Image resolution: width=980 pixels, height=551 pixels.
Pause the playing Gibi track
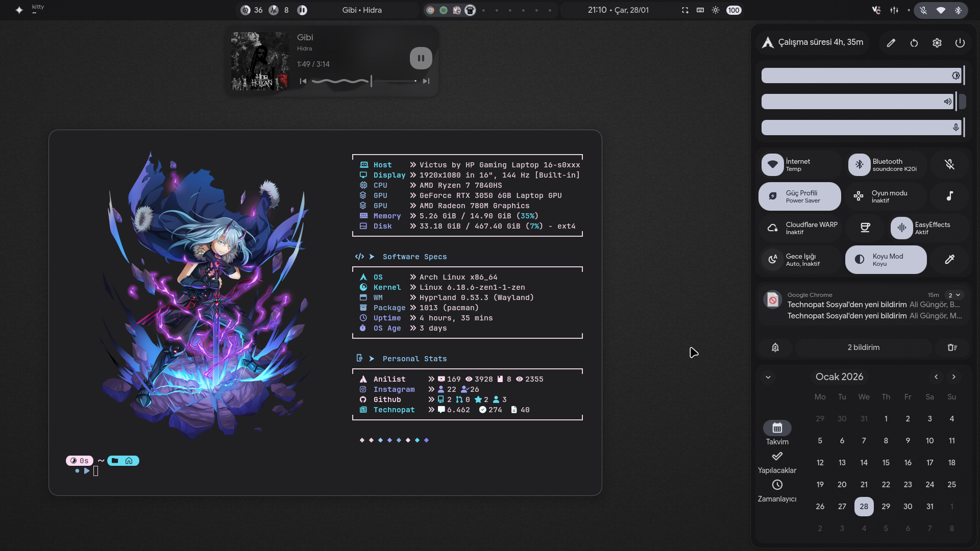421,58
